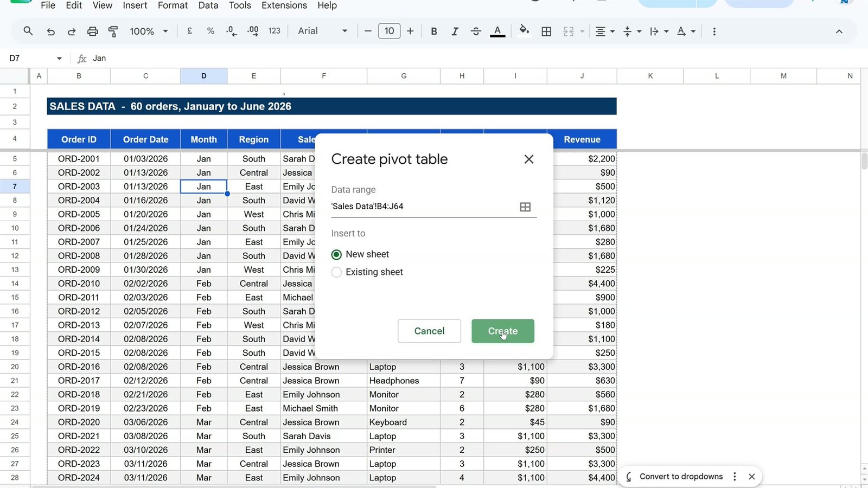Open vertical align dropdown

pos(631,31)
